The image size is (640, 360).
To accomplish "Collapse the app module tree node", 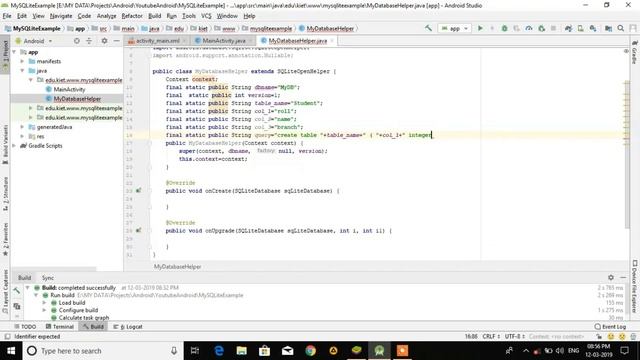I will click(15, 52).
